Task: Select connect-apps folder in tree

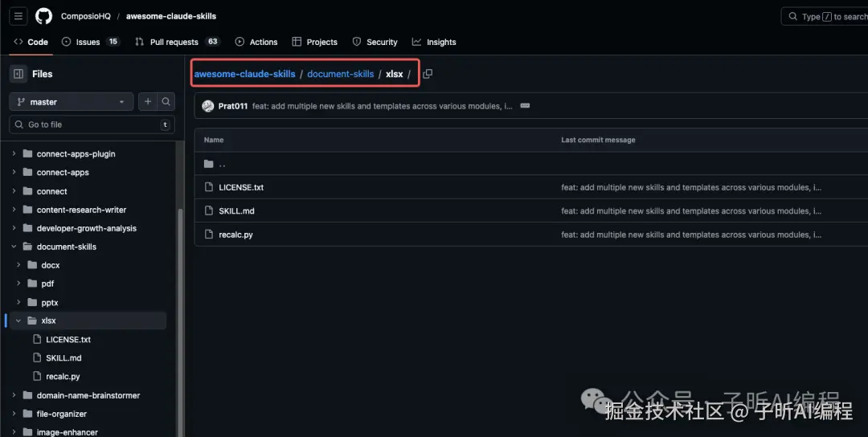Action: tap(63, 172)
